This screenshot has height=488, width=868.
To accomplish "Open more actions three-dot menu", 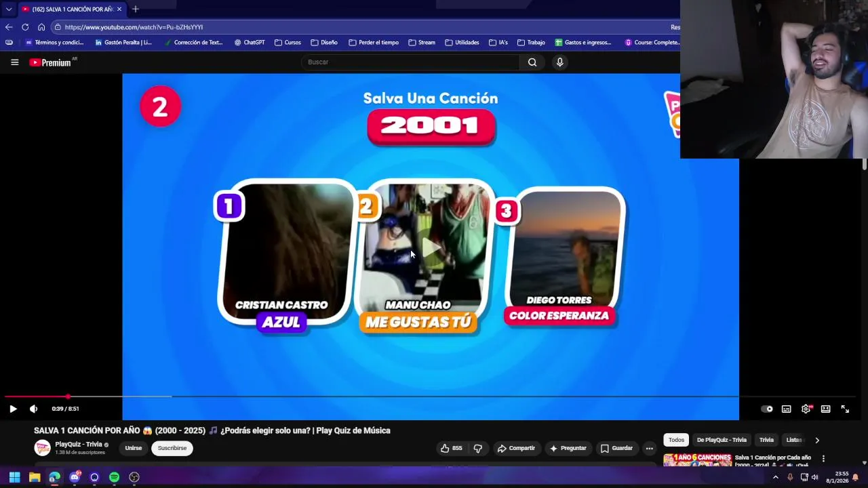I will pyautogui.click(x=649, y=448).
